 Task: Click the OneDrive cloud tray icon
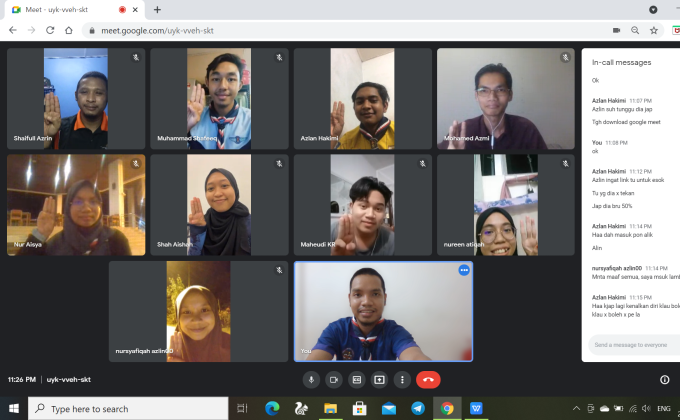click(604, 408)
